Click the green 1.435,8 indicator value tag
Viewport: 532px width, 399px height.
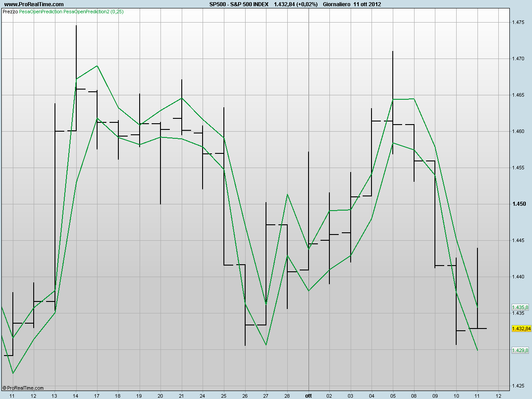(520, 307)
